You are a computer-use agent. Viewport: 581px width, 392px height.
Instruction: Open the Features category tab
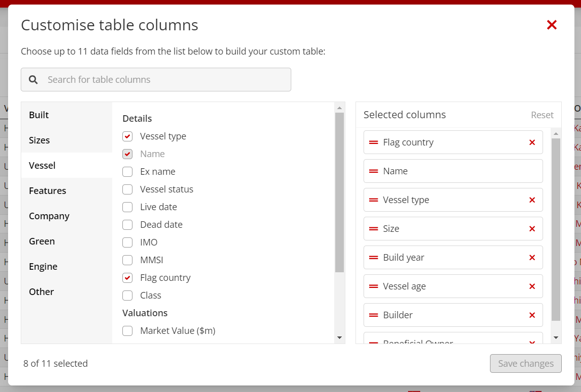[48, 191]
